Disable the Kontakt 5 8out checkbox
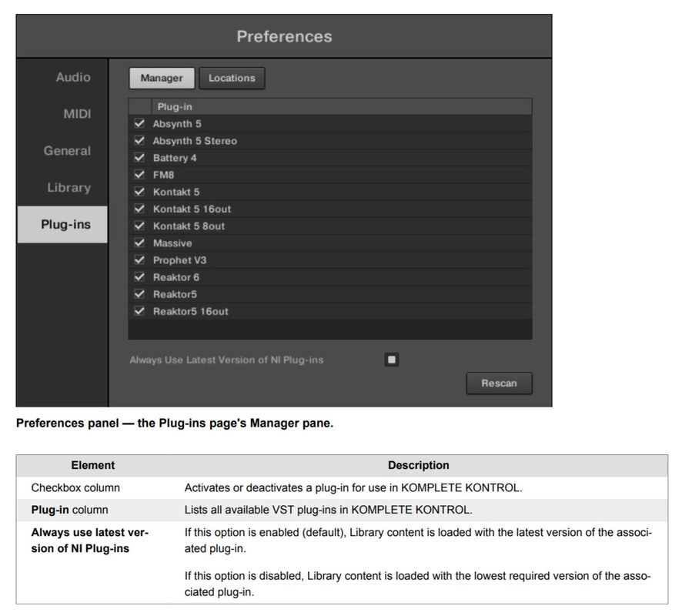 pyautogui.click(x=139, y=226)
